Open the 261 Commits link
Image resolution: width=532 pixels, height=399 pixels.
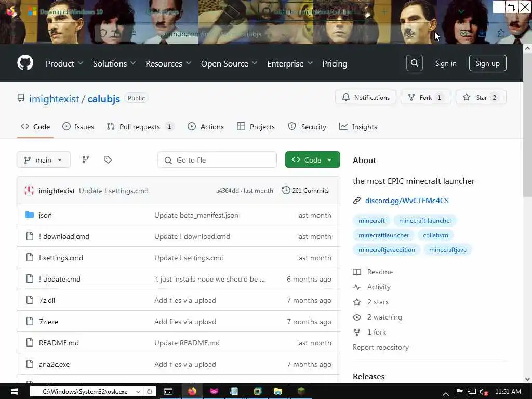click(305, 190)
